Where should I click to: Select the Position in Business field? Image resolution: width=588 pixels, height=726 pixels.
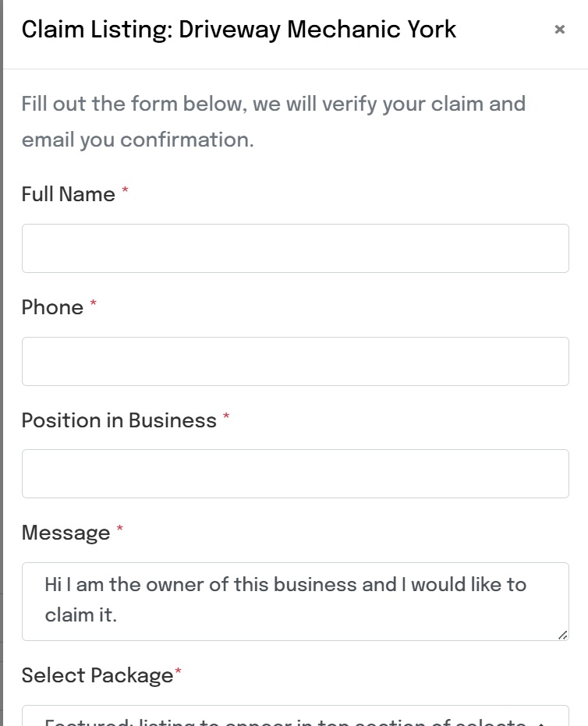pyautogui.click(x=295, y=473)
